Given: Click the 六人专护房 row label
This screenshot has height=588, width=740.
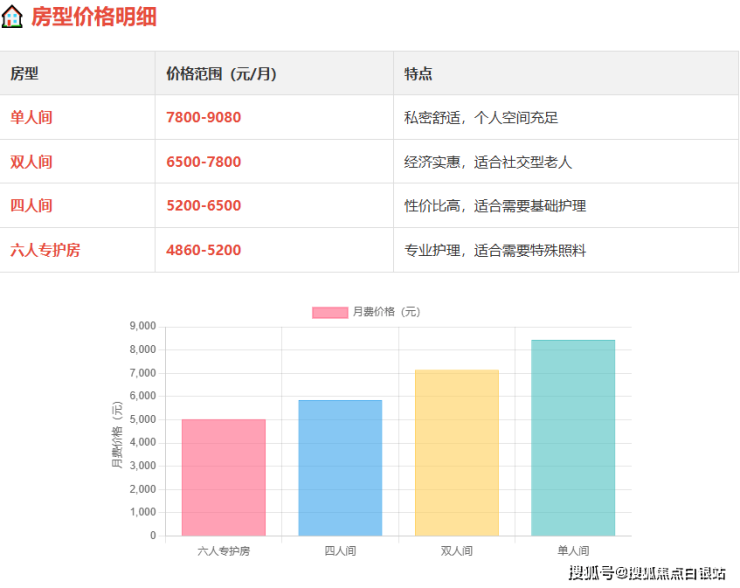Looking at the screenshot, I should (45, 250).
